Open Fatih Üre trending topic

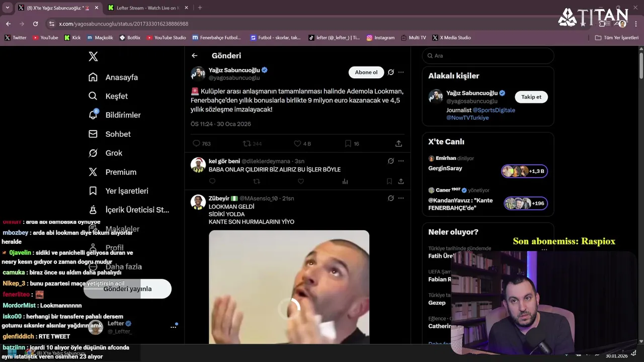(441, 256)
